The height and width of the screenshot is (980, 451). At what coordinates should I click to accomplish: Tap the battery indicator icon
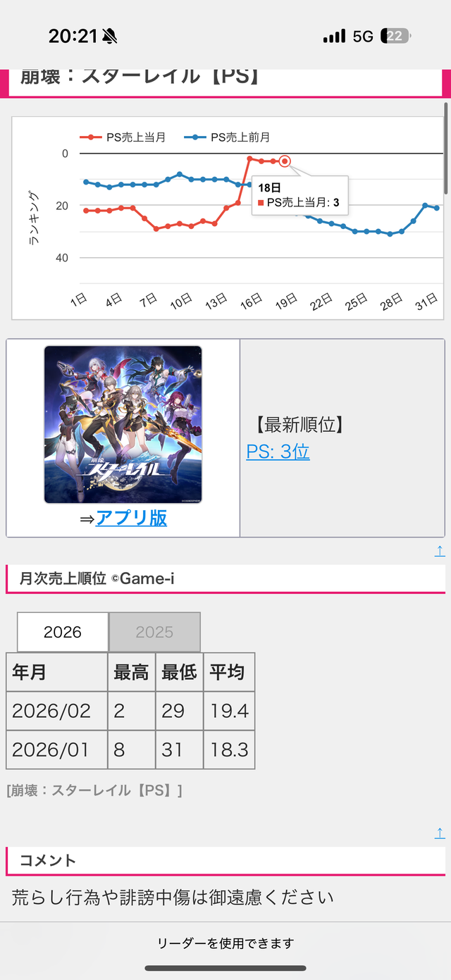[395, 36]
